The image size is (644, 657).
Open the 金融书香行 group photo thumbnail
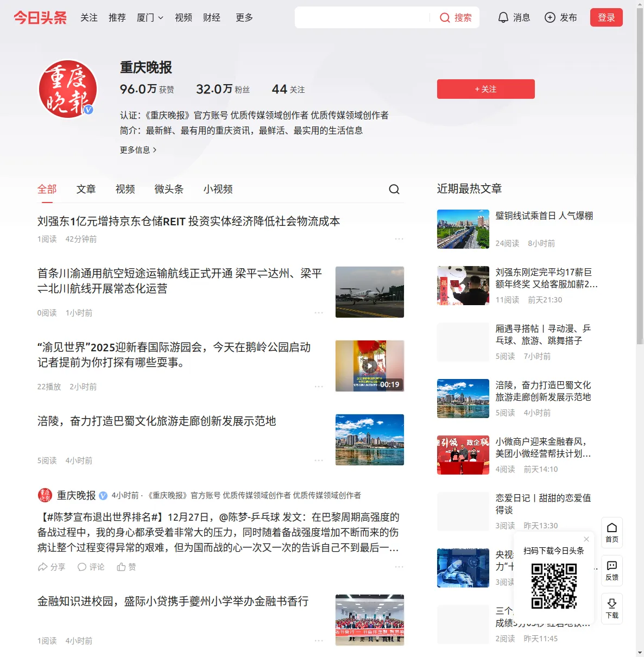click(x=370, y=620)
